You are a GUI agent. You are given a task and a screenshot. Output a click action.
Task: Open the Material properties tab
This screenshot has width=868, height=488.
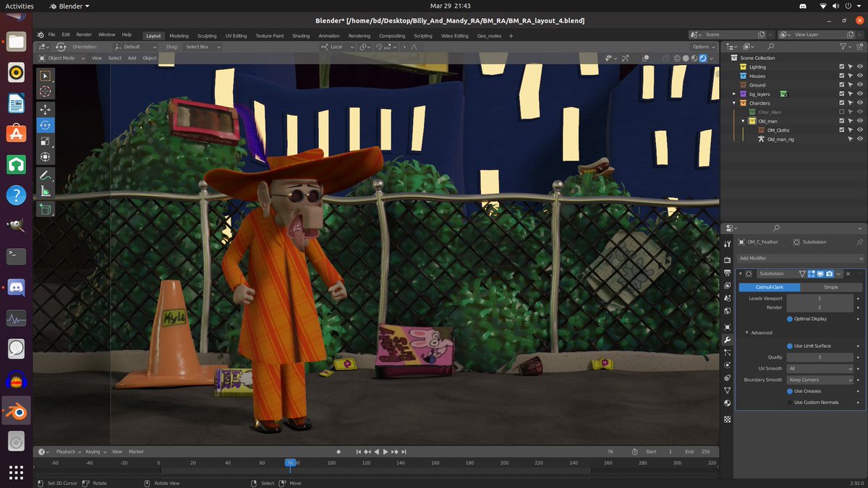728,403
